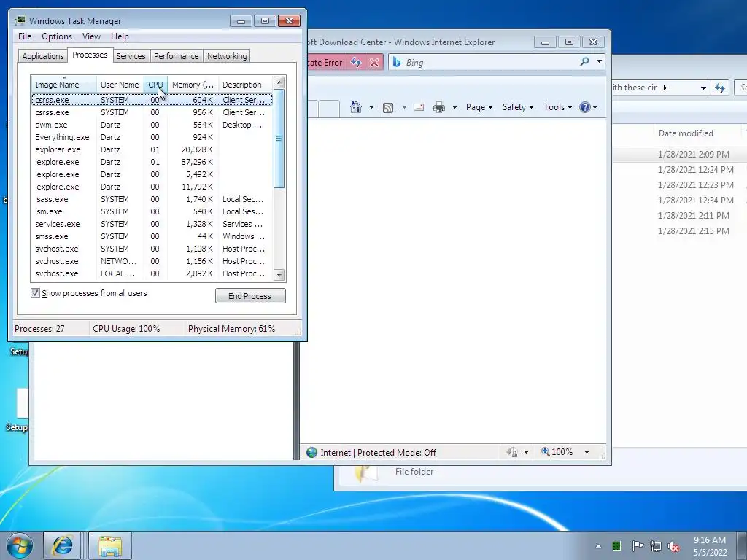
Task: Click the muted volume tray icon
Action: [673, 546]
